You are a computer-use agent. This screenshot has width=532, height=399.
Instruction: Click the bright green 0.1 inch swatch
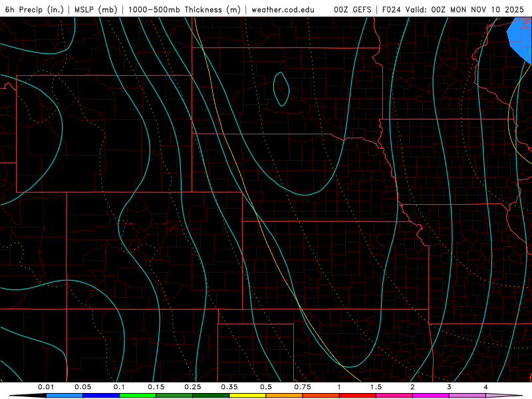(138, 396)
